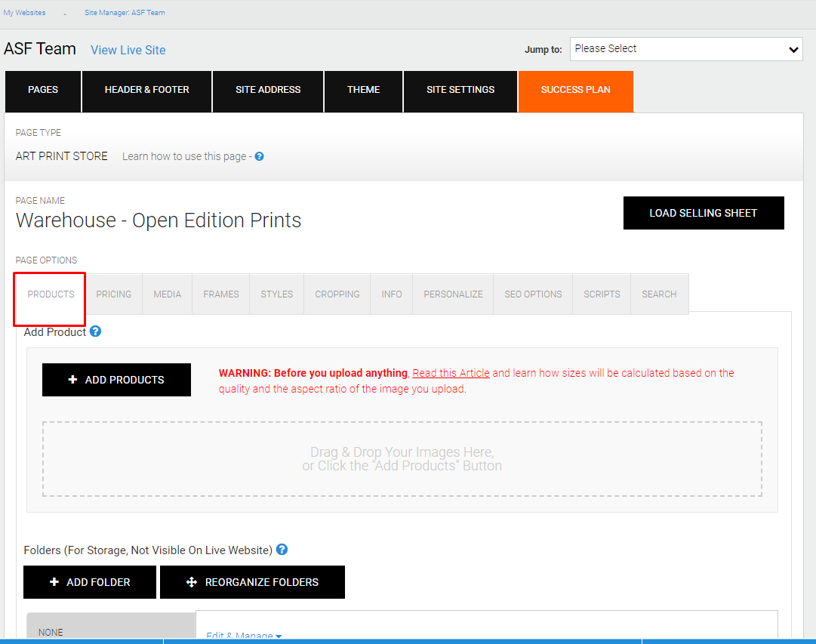Go to the SEO Options tab
The image size is (816, 644).
(533, 294)
